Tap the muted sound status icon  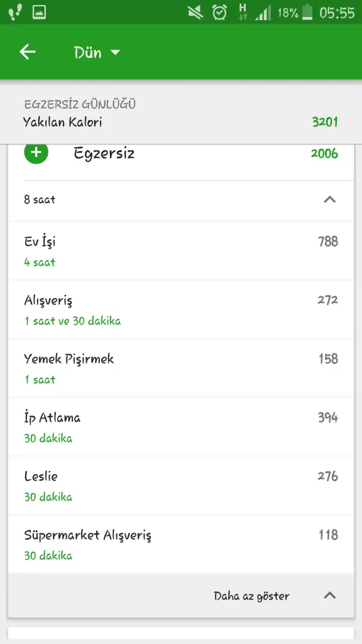tap(195, 13)
